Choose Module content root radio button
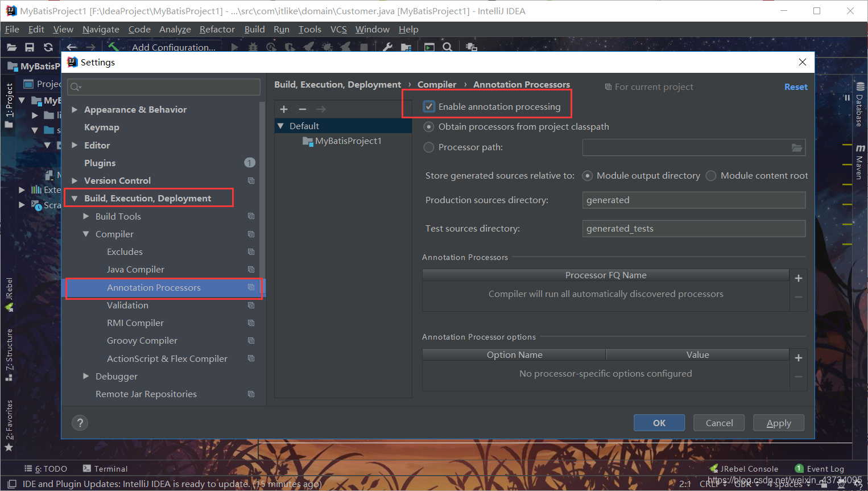This screenshot has width=868, height=491. pos(711,176)
